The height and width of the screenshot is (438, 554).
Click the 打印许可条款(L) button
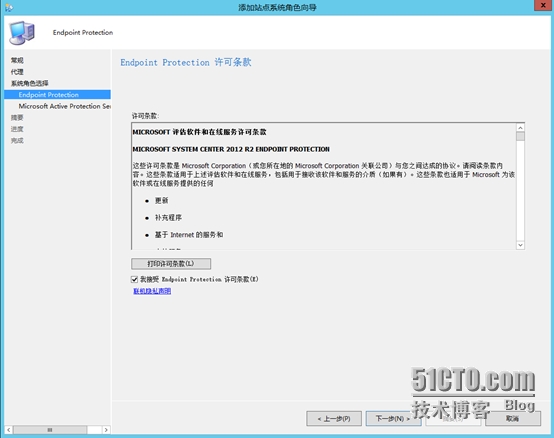click(171, 264)
